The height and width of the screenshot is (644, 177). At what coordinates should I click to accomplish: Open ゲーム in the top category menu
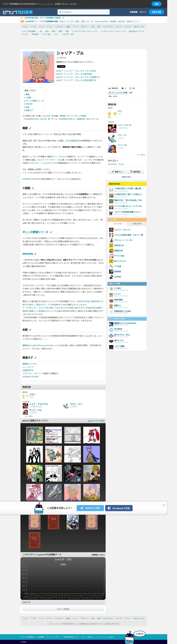click(50, 27)
